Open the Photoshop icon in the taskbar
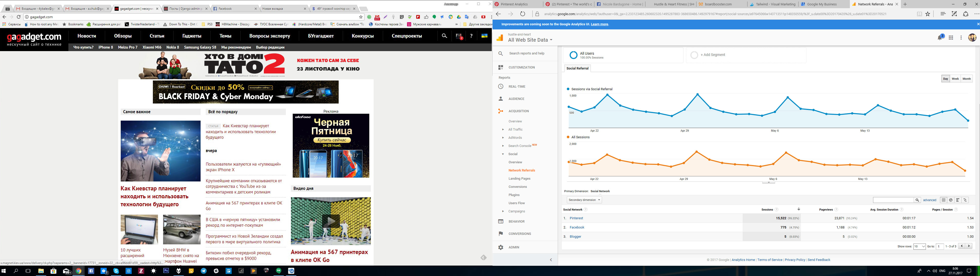This screenshot has height=276, width=980. pyautogui.click(x=166, y=271)
